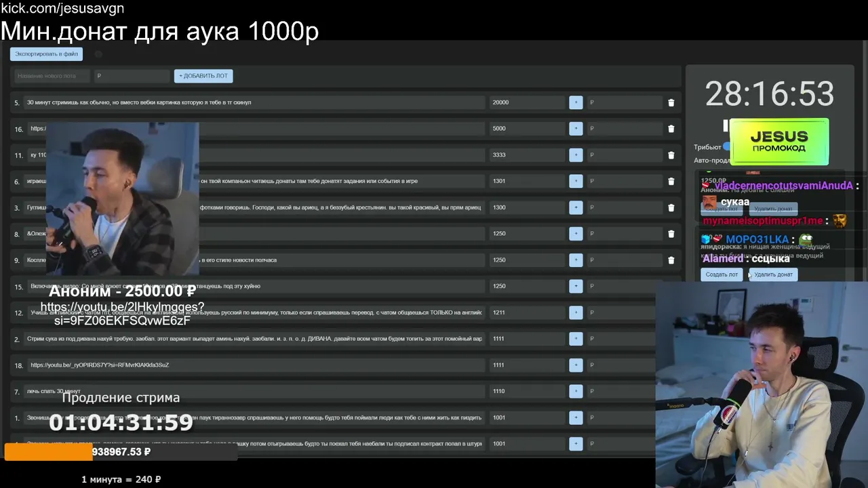This screenshot has width=868, height=488.
Task: Click the plus icon on lot 2
Action: pos(576,339)
